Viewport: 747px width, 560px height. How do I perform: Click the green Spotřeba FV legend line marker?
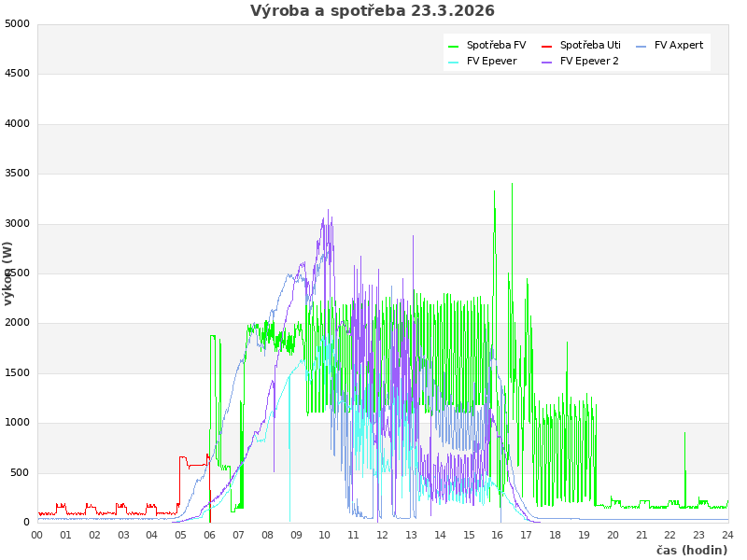click(454, 46)
